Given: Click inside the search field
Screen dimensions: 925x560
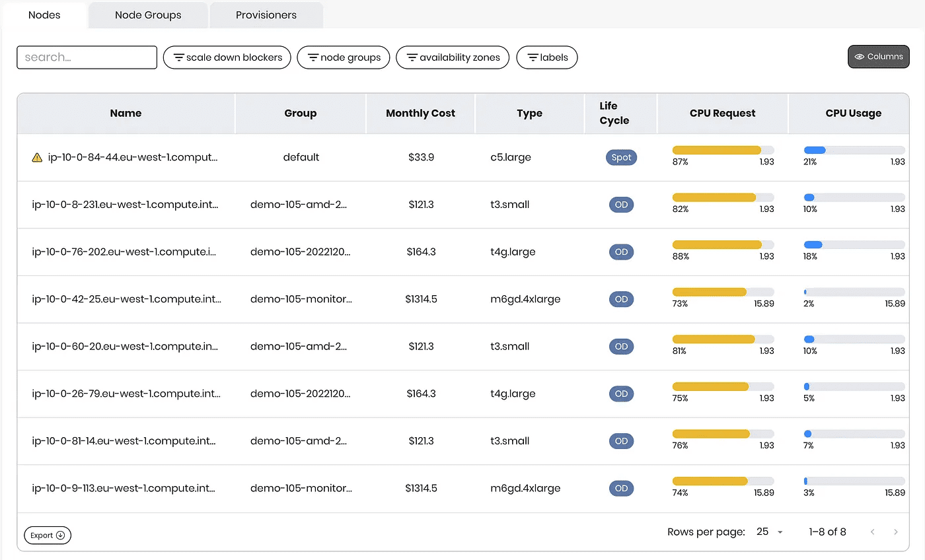Looking at the screenshot, I should click(x=87, y=57).
